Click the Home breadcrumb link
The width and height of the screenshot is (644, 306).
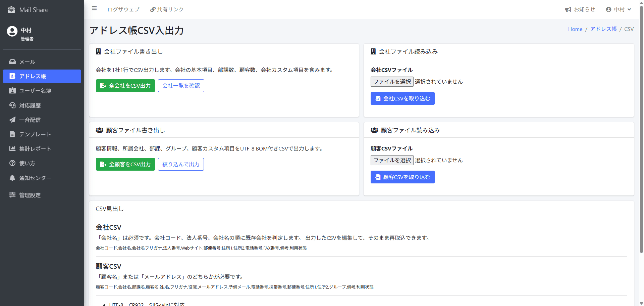575,29
